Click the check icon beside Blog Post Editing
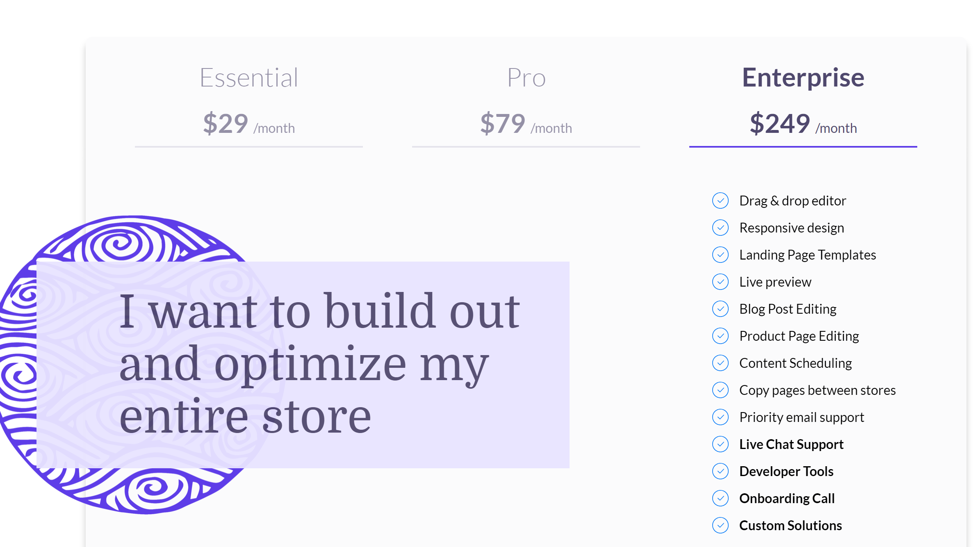The width and height of the screenshot is (980, 547). 720,309
